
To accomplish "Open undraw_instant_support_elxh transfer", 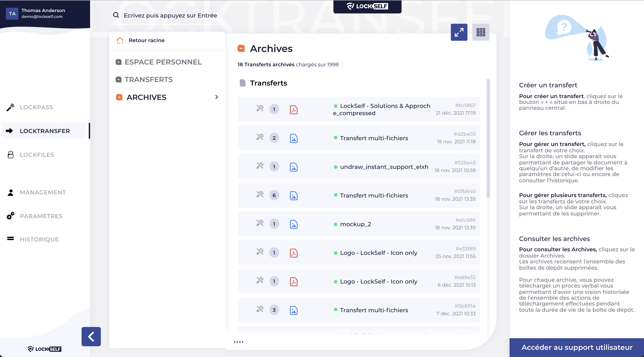I will (x=359, y=167).
